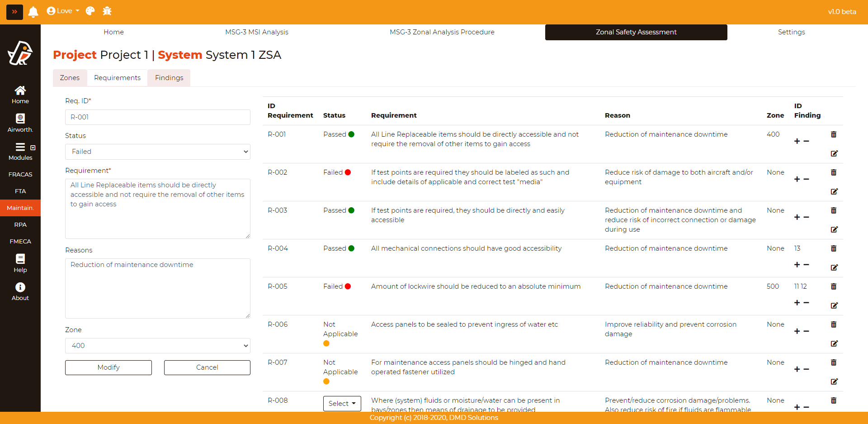Open Airworthiness module in sidebar

coord(20,123)
